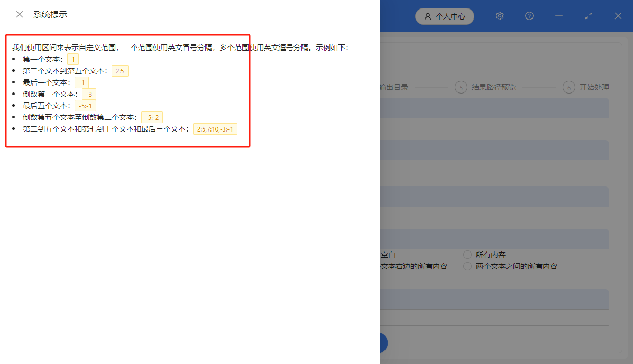This screenshot has height=364, width=633.
Task: Click the step 6 circle indicator
Action: click(568, 87)
